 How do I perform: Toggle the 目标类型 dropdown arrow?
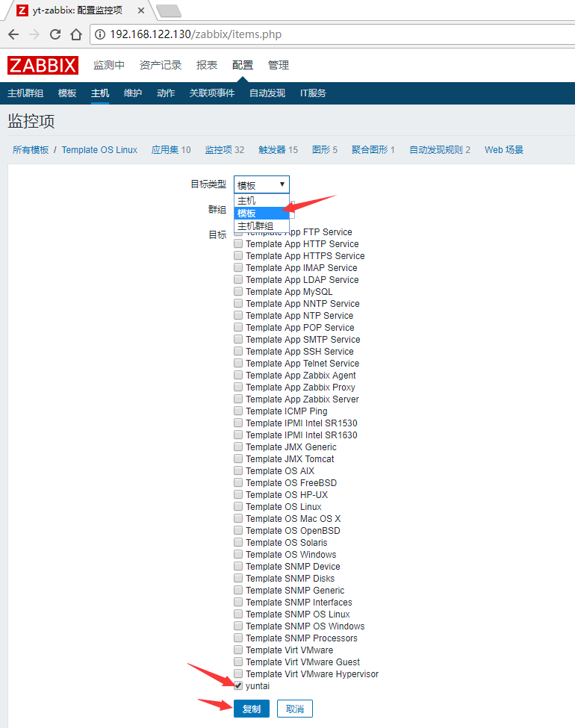(x=282, y=184)
